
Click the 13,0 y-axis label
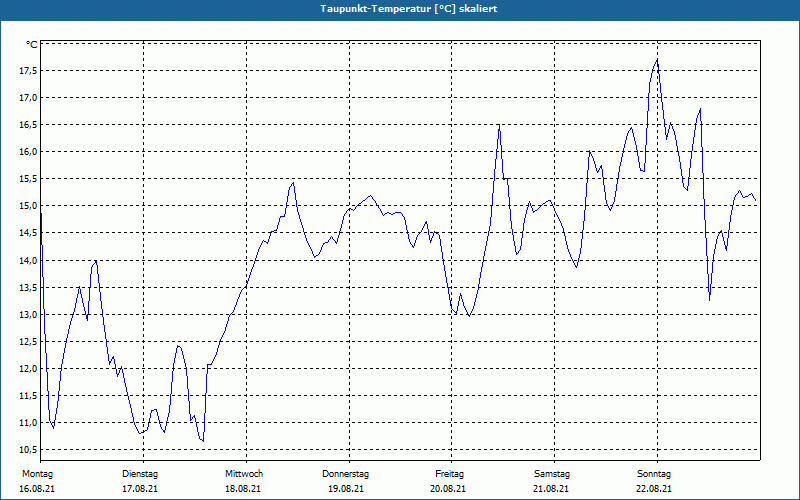[x=28, y=314]
